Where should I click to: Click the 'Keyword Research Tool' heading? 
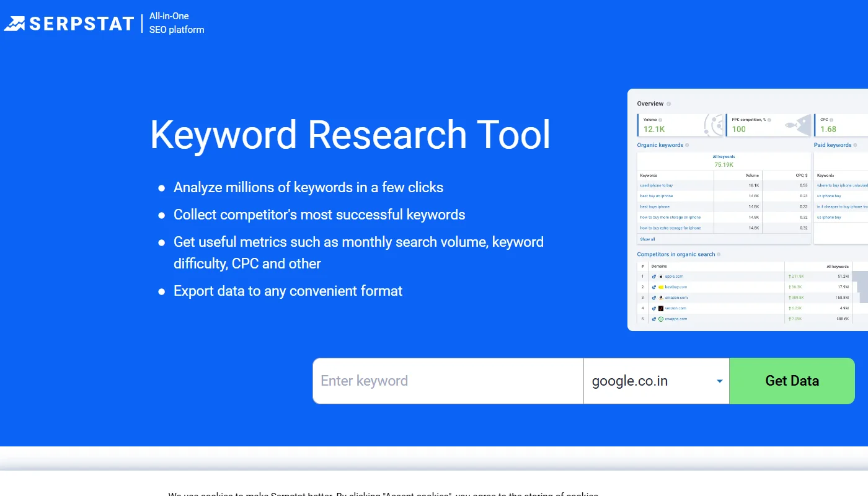pos(350,135)
